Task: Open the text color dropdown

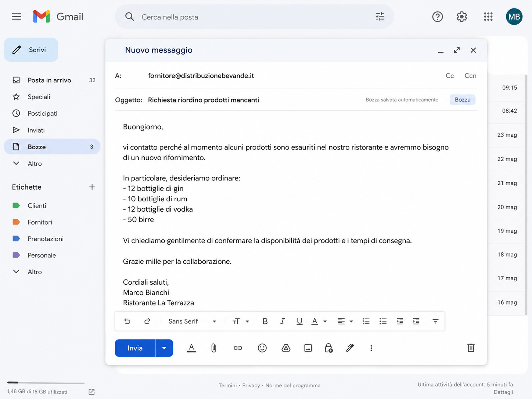Action: [319, 321]
